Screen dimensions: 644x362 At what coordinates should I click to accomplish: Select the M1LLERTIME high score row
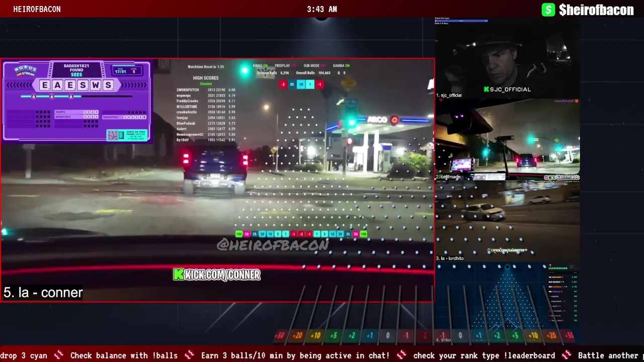point(206,107)
